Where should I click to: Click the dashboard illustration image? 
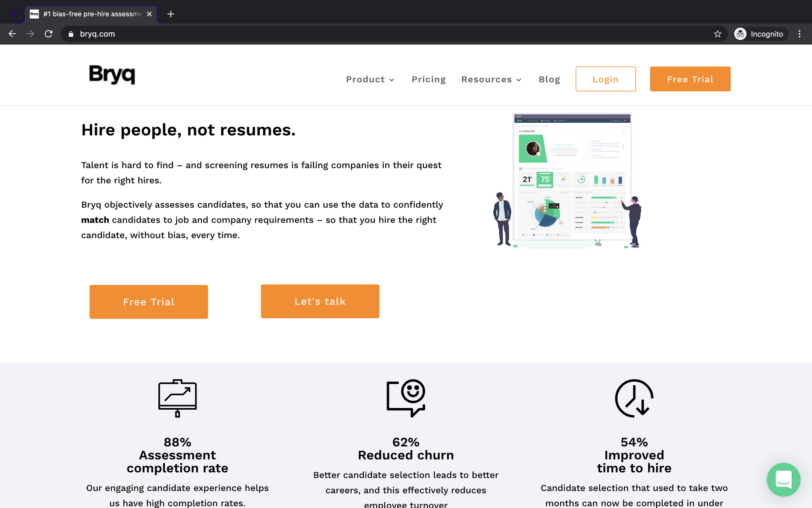click(x=568, y=181)
